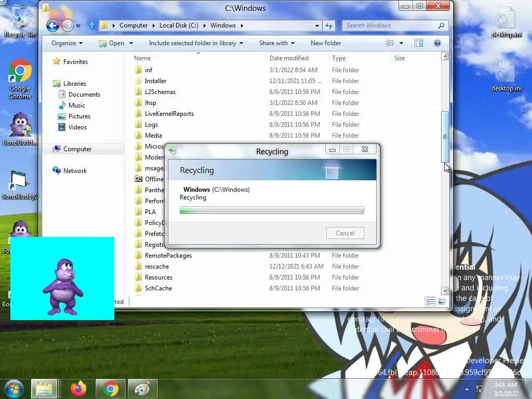Click the vertical scrollbar thumb
The image size is (532, 399).
(445, 137)
